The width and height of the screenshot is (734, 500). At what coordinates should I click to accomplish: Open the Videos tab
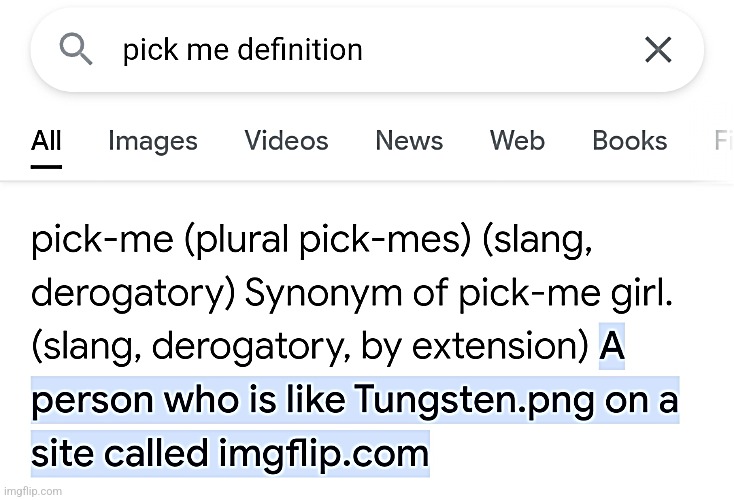point(286,141)
